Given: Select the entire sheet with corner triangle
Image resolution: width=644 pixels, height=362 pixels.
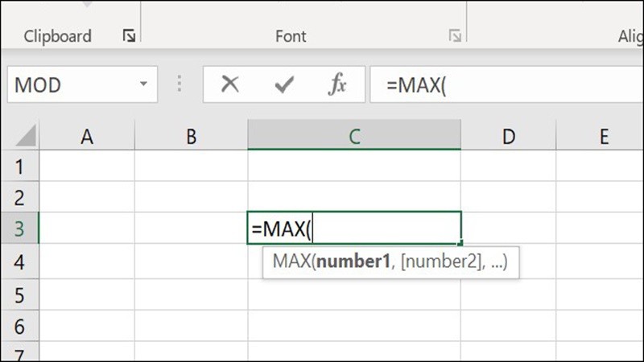Looking at the screenshot, I should click(x=27, y=136).
